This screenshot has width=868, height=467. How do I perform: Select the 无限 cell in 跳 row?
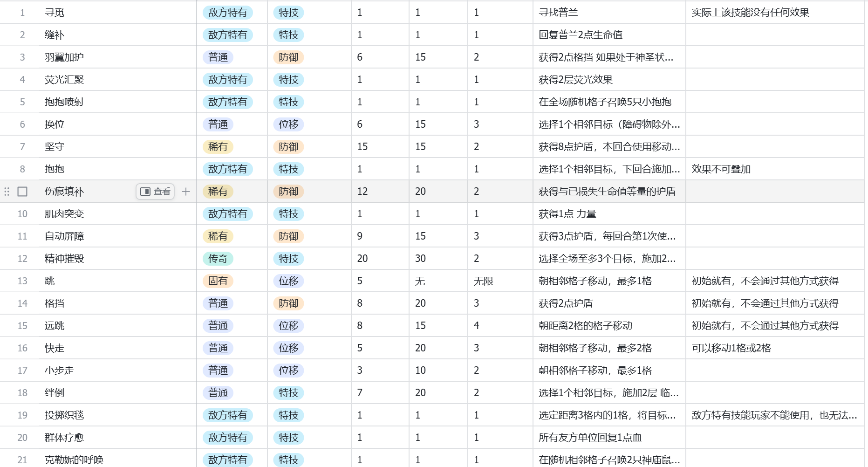pyautogui.click(x=500, y=281)
